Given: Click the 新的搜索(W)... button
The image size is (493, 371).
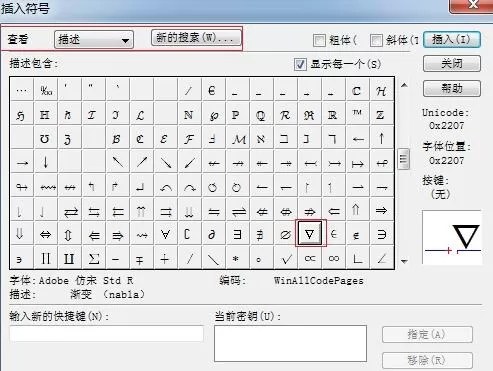Looking at the screenshot, I should 196,37.
